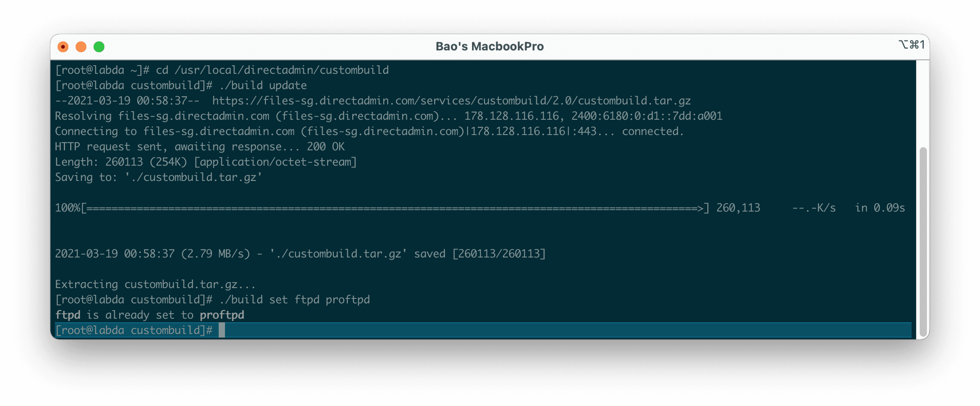This screenshot has height=406, width=980.
Task: Click the bold proftpd text
Action: coord(222,315)
